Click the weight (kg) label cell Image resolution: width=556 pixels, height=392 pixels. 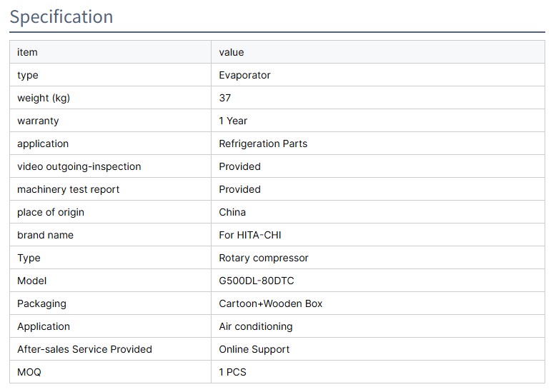click(44, 98)
